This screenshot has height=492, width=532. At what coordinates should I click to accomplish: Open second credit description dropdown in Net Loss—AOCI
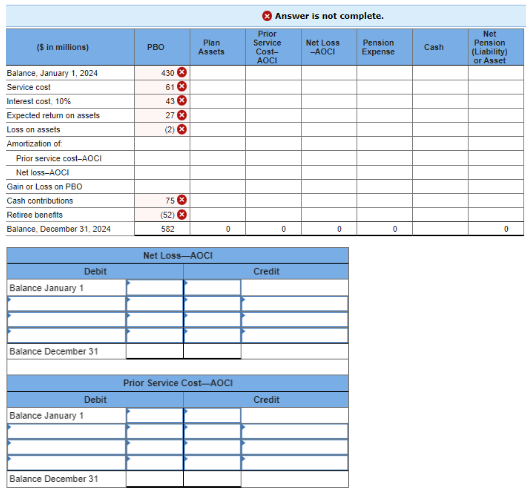click(294, 320)
